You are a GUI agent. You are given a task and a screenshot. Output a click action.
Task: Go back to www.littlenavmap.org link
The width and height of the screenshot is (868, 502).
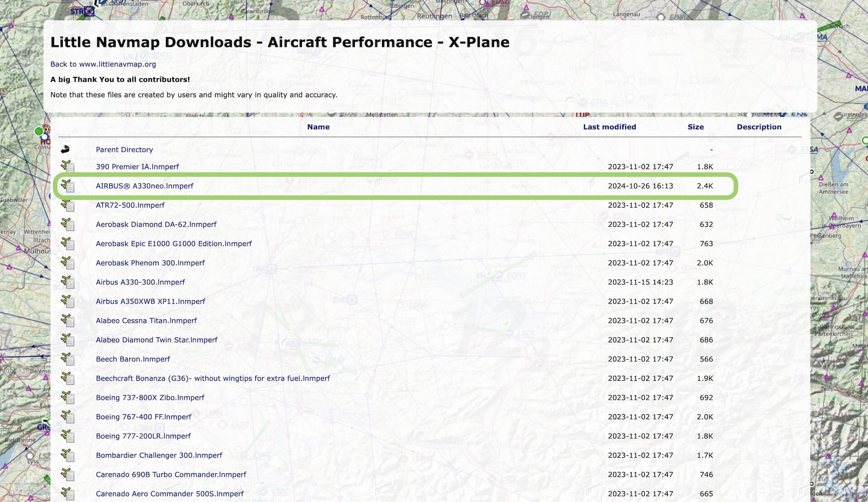click(103, 64)
